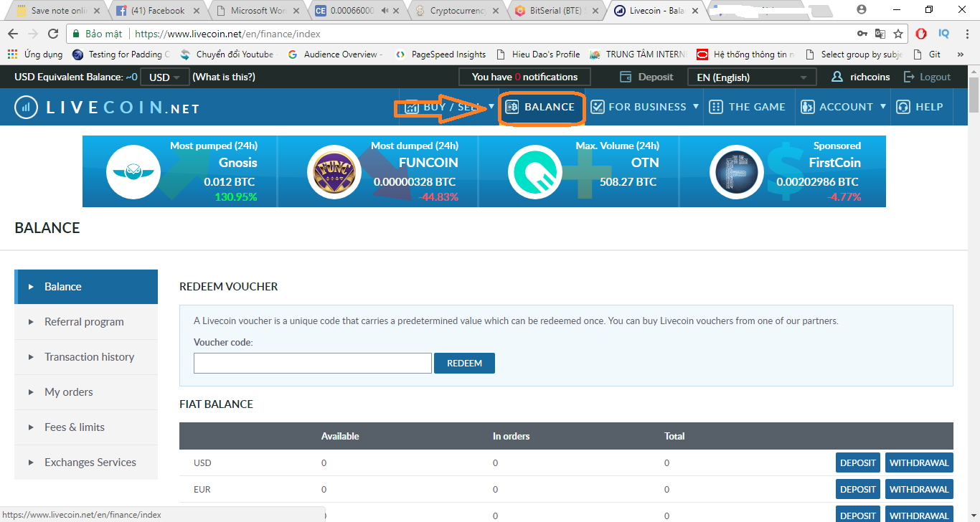Viewport: 980px width, 522px height.
Task: Click the Voucher code input field
Action: point(312,363)
